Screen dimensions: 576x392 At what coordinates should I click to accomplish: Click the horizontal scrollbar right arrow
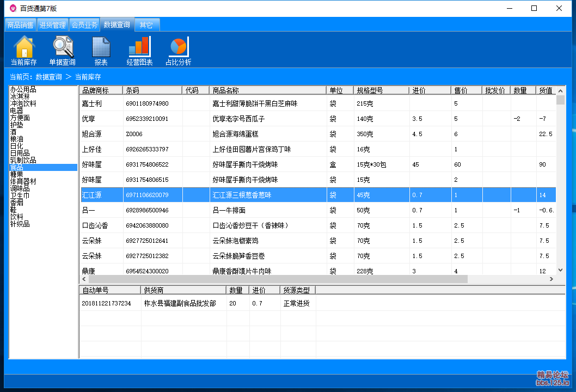point(552,279)
